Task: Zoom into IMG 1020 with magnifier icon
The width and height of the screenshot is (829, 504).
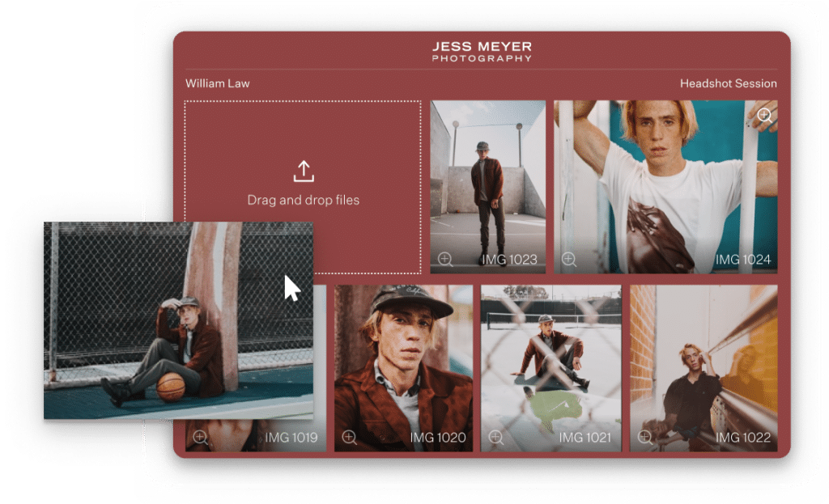Action: (x=349, y=438)
